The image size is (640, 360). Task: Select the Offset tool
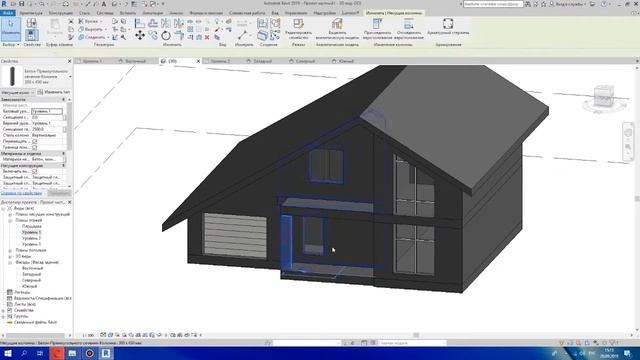[x=153, y=23]
